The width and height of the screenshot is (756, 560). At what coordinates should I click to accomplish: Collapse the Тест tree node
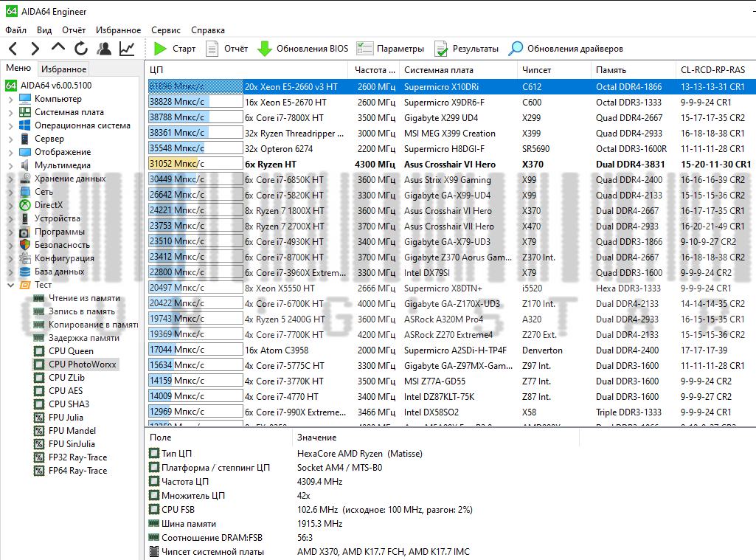coord(10,285)
